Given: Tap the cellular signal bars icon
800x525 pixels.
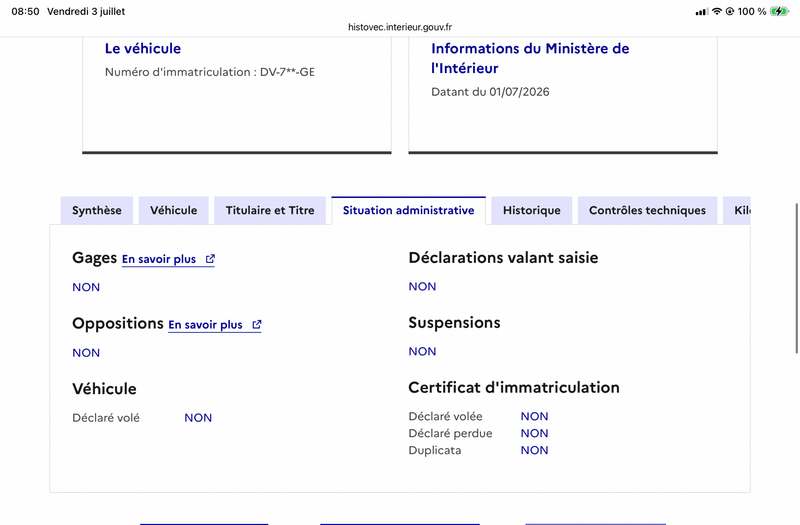Looking at the screenshot, I should 702,12.
